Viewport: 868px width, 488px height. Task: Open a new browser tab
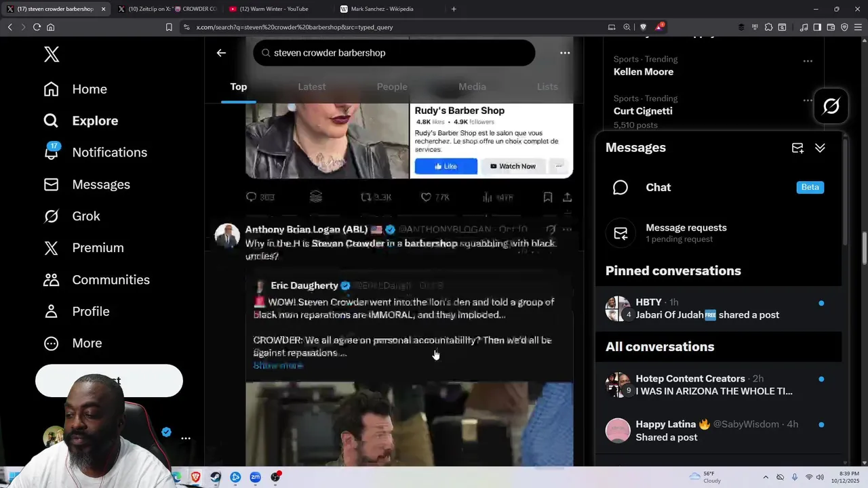(454, 9)
